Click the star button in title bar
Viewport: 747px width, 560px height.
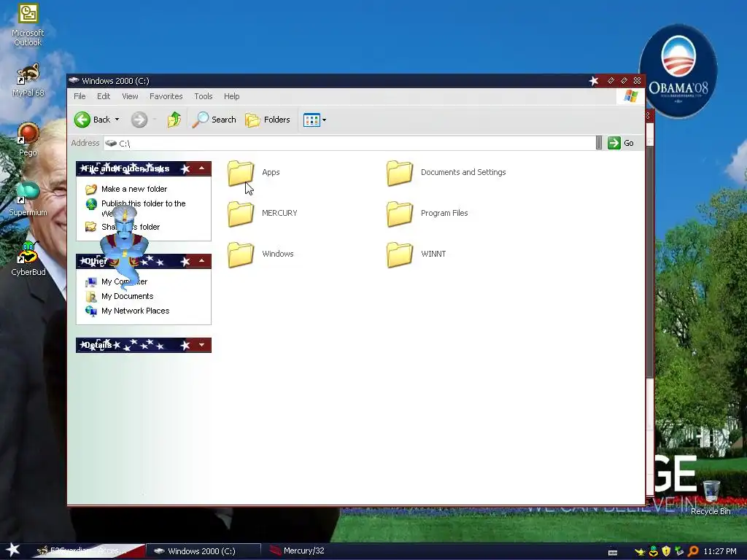[594, 81]
